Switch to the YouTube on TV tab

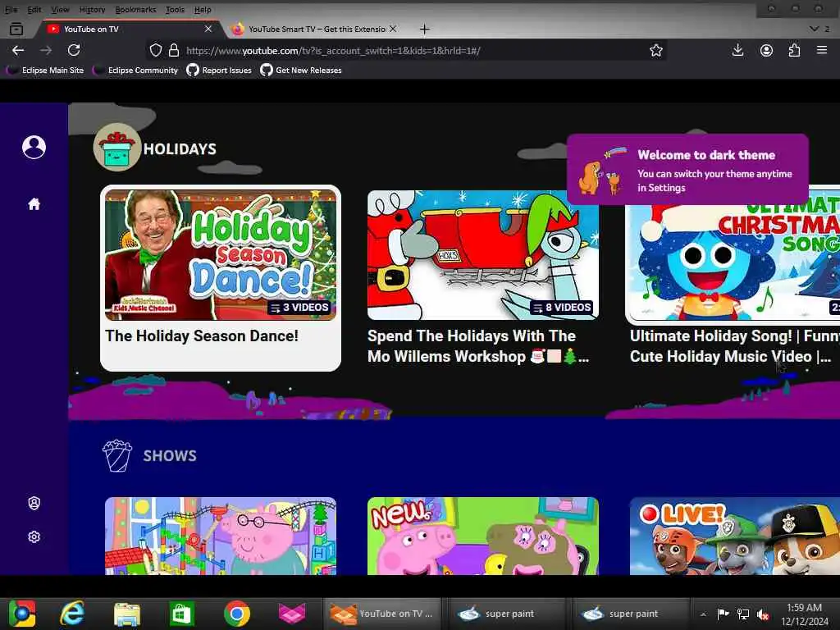pyautogui.click(x=129, y=29)
